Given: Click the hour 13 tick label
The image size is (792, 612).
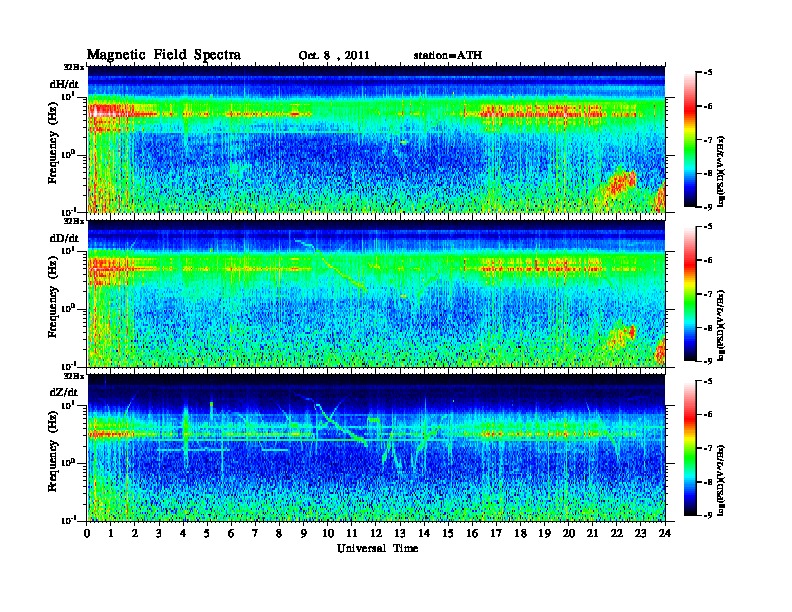Looking at the screenshot, I should [400, 533].
